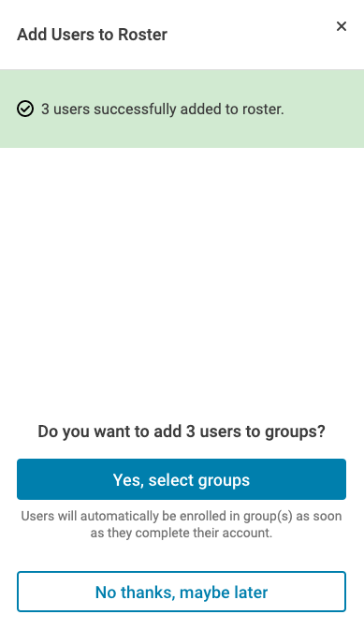Click the X icon at the header corner
The image size is (364, 644).
(341, 26)
